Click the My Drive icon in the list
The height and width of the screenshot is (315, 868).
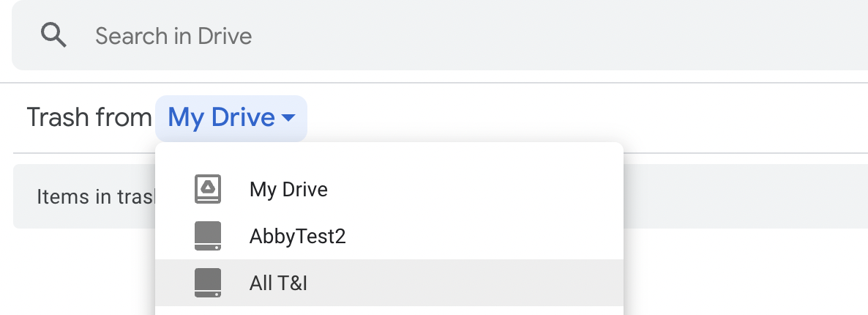tap(208, 189)
